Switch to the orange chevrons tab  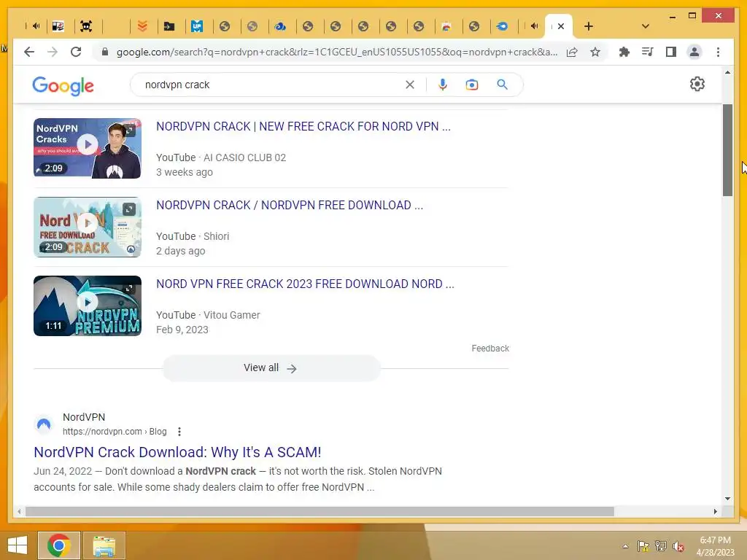[142, 26]
